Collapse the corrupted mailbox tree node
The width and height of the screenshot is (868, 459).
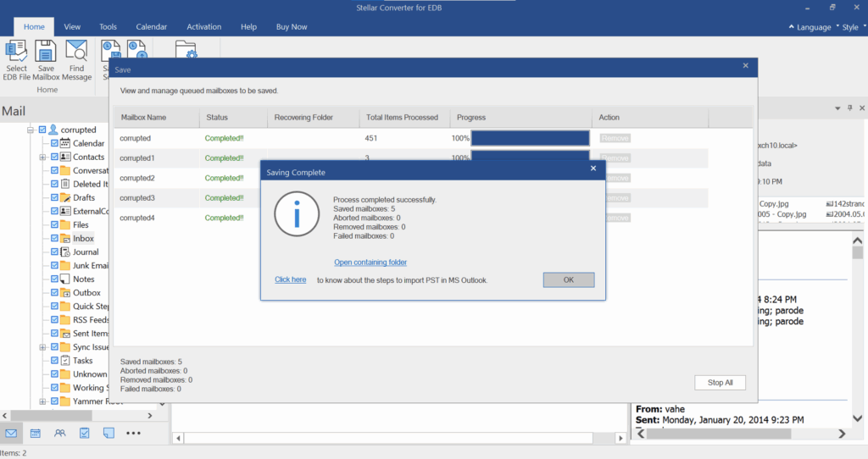[31, 130]
